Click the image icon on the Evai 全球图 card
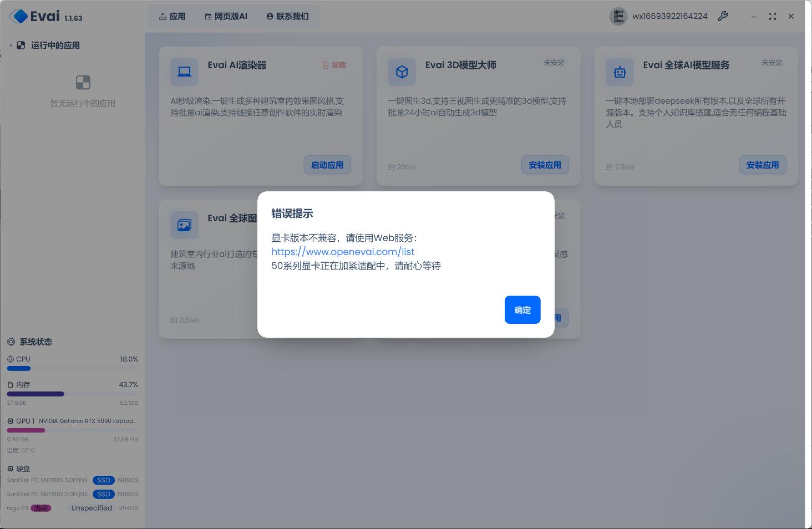Viewport: 812px width, 529px height. click(184, 225)
